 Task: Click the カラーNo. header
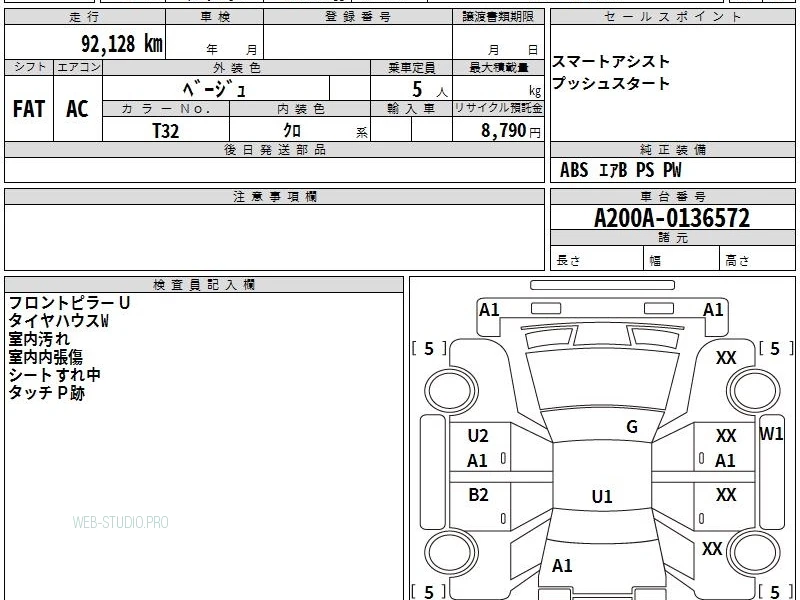(166, 109)
